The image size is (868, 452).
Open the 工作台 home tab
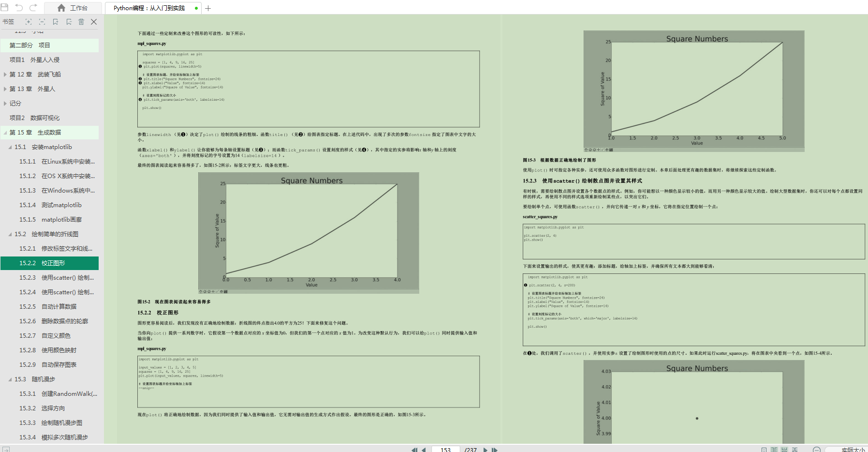click(73, 8)
